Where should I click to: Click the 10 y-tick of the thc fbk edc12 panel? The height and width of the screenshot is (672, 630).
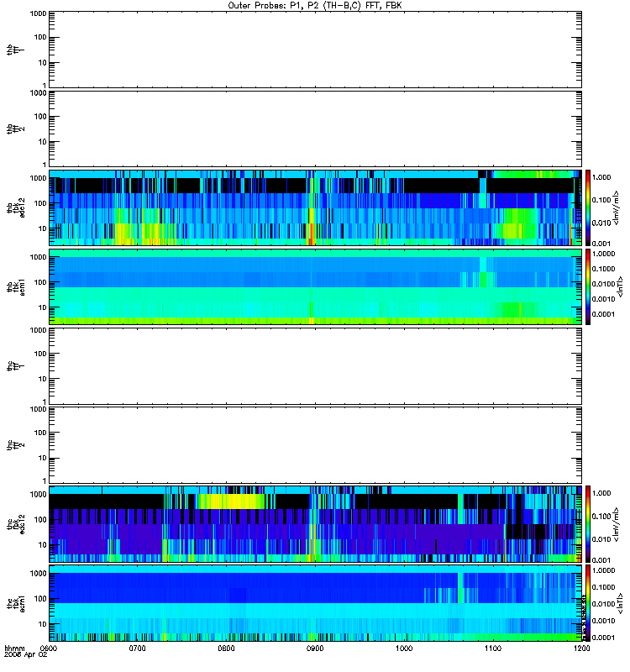pos(43,545)
